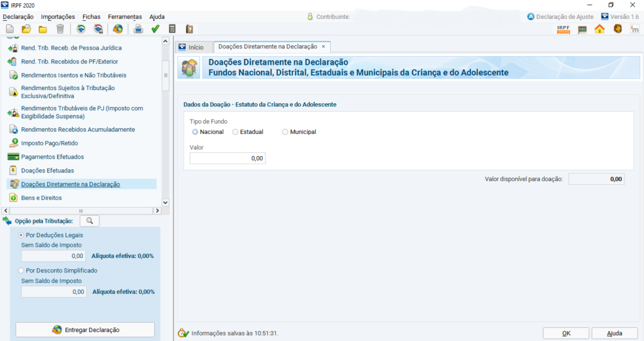
Task: Click the Entregar Declaração button
Action: tap(85, 330)
